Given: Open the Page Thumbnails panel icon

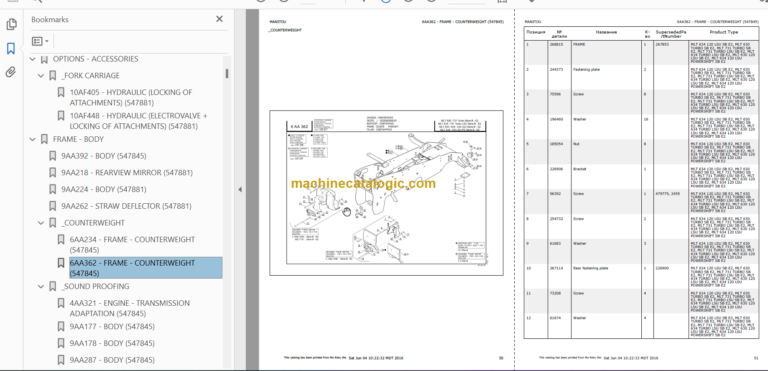Looking at the screenshot, I should point(11,24).
